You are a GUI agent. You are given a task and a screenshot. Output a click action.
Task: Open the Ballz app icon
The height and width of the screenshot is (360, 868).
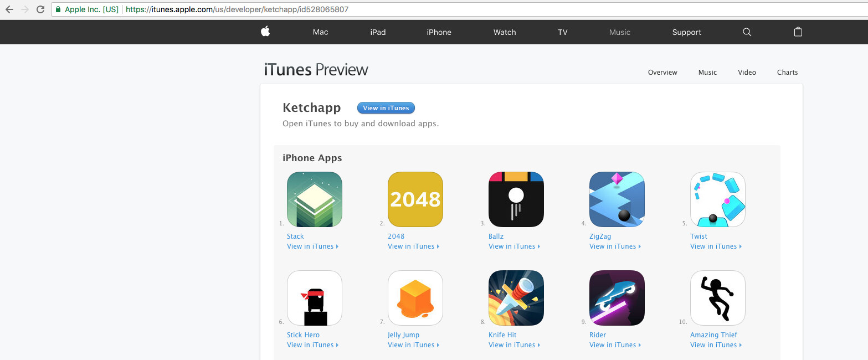516,199
